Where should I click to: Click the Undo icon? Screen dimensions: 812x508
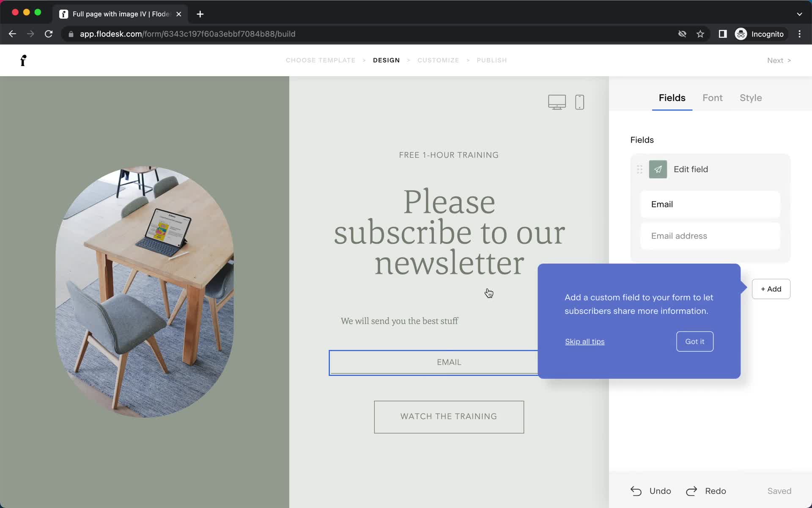pyautogui.click(x=636, y=491)
